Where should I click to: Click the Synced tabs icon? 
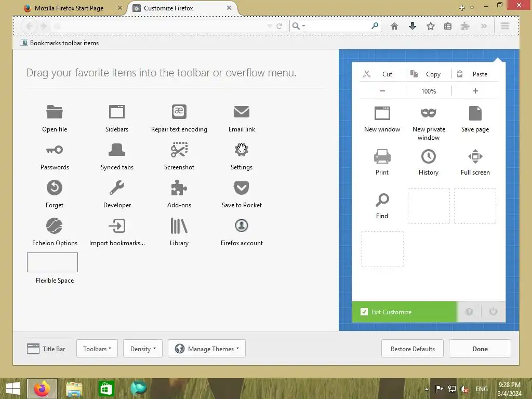117,150
